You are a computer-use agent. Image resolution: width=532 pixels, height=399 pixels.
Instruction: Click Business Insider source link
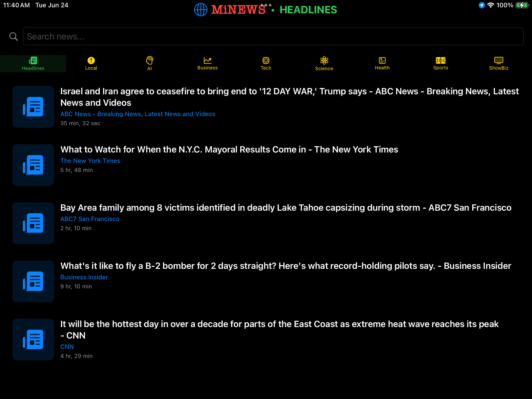pyautogui.click(x=84, y=277)
